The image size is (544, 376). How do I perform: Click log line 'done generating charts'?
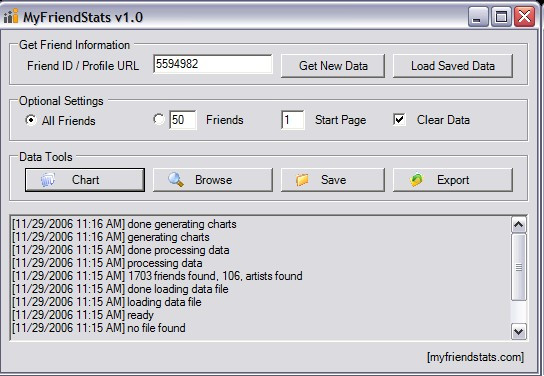tap(124, 224)
